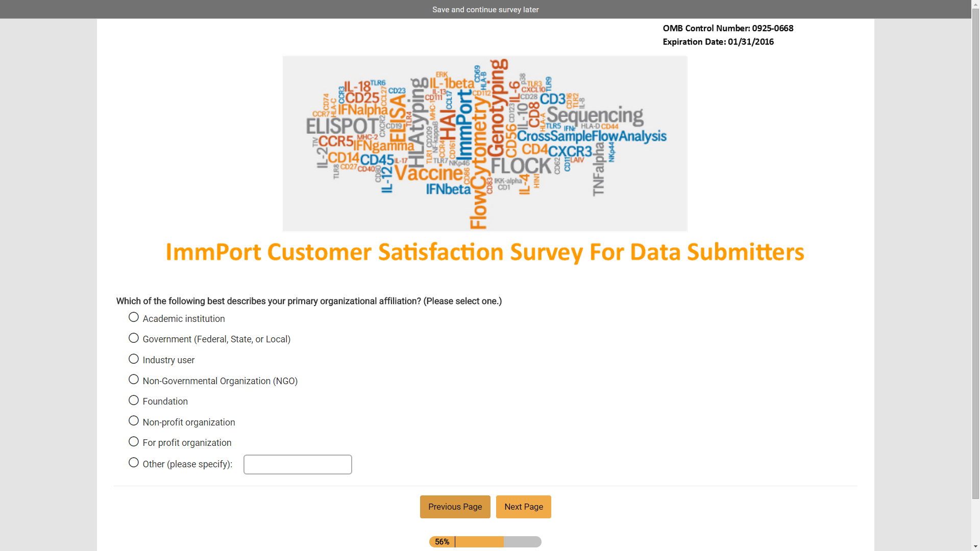Choose Government (Federal, State, or Local) option

coord(134,338)
